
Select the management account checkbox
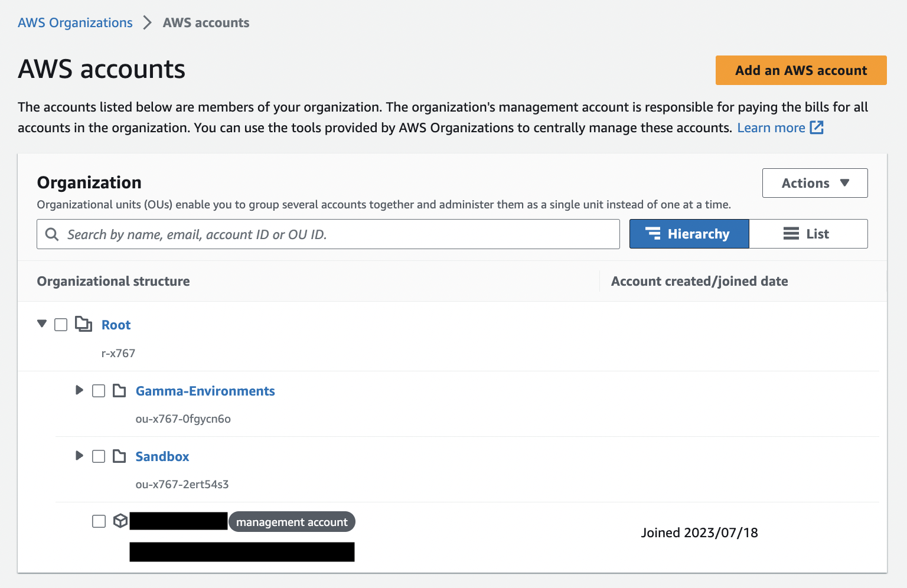(x=99, y=521)
